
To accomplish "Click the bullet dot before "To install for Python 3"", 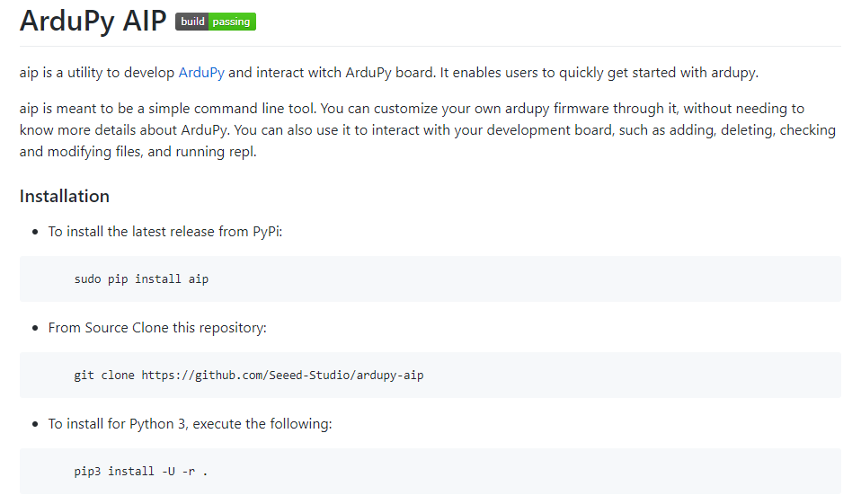I will click(36, 423).
